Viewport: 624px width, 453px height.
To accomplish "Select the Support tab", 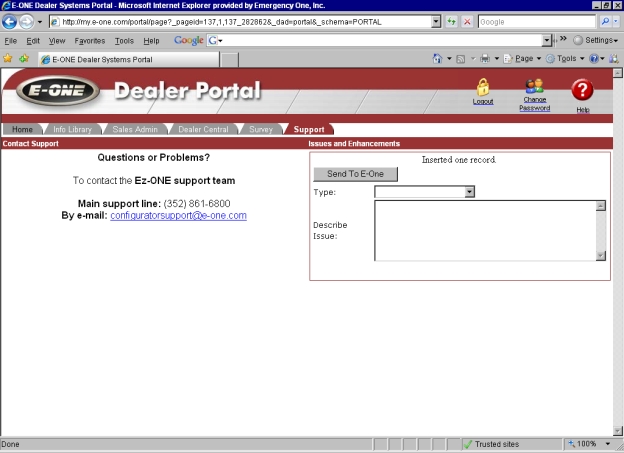I will tap(309, 129).
